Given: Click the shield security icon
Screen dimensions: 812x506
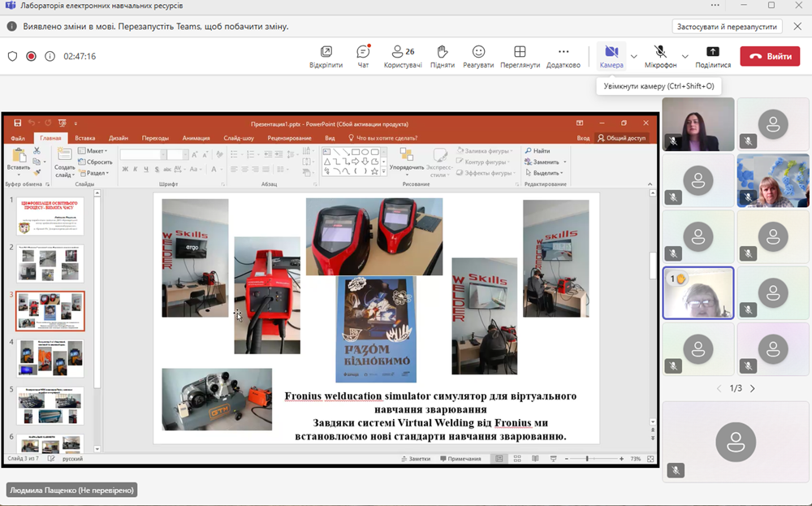Looking at the screenshot, I should click(12, 57).
